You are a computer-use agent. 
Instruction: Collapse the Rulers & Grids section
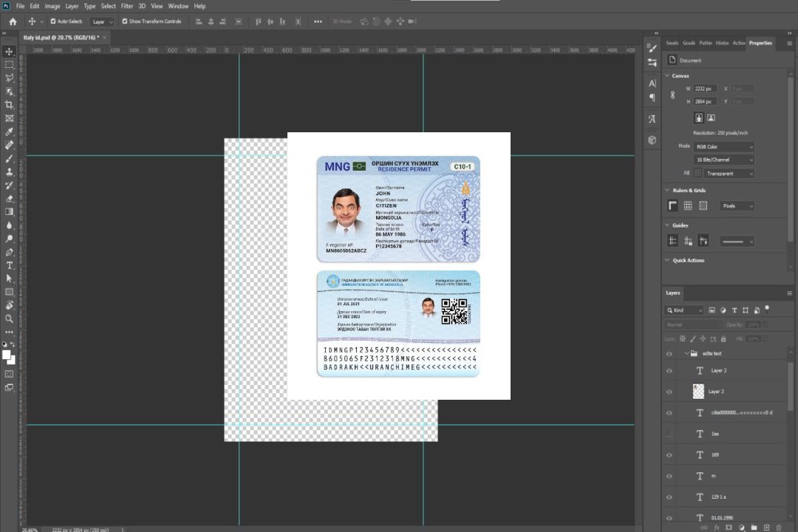coord(668,191)
